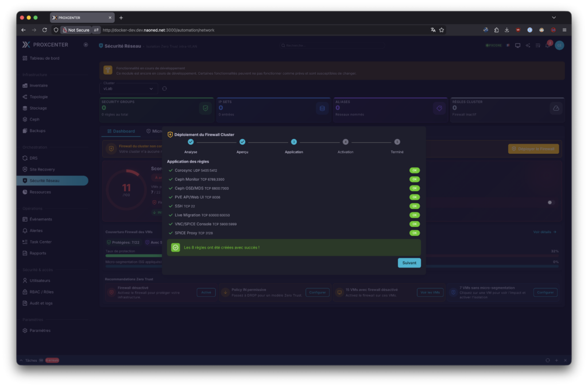Open the browser tab list chevron
Screen dimensions: 588x387
554,18
